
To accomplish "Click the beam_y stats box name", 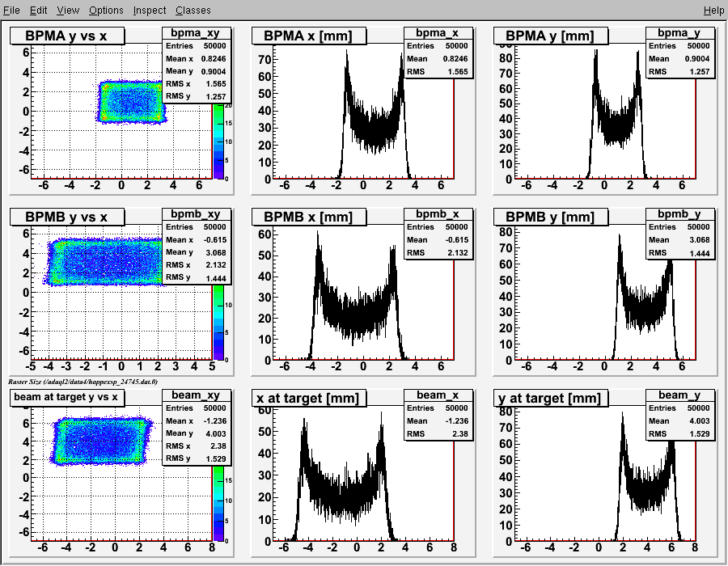I will tap(679, 395).
